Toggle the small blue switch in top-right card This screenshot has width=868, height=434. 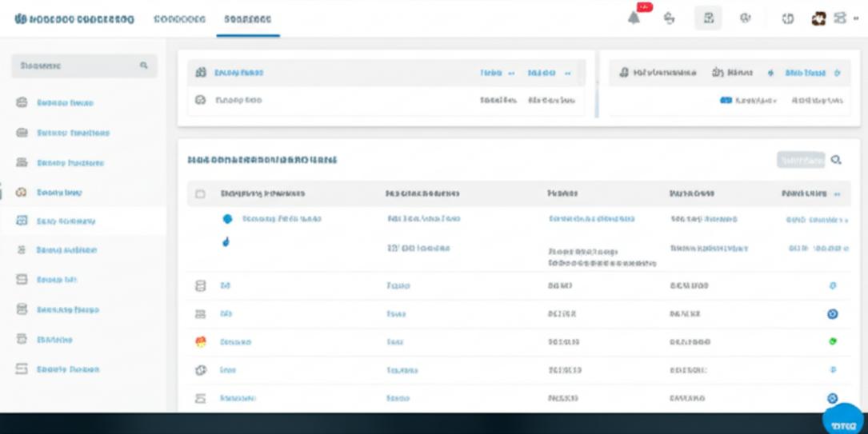[726, 101]
